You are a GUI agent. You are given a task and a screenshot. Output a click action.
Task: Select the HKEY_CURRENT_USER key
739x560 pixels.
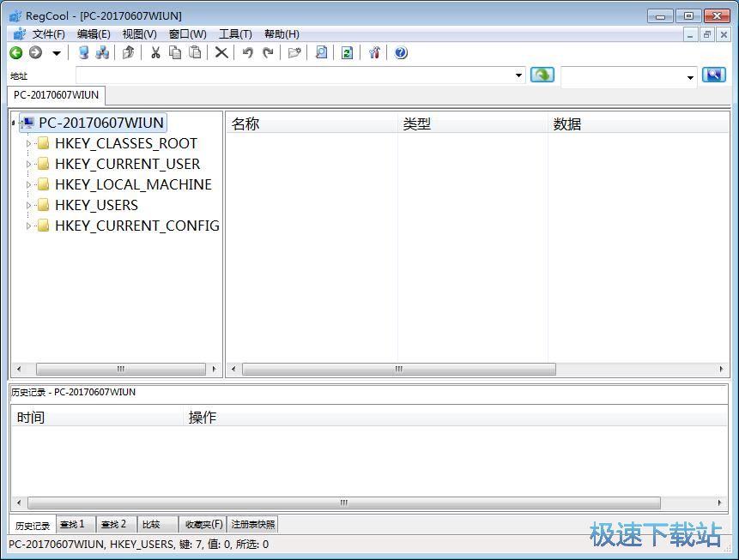point(127,164)
